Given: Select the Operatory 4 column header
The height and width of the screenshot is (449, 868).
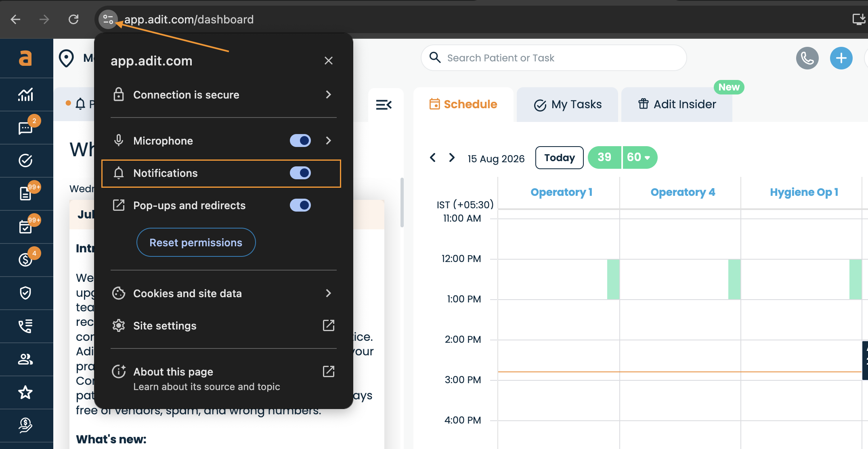Looking at the screenshot, I should pos(683,192).
